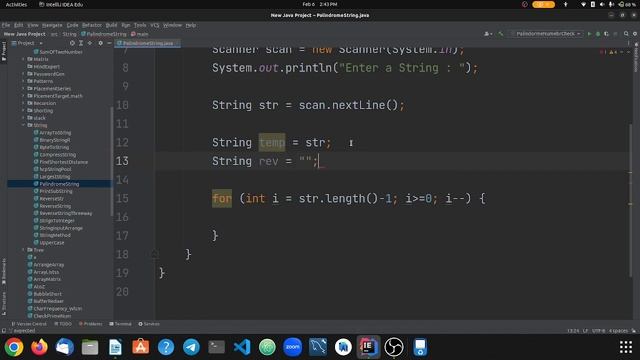Open Version Control tool window
Viewport: 640px width, 360px height.
point(29,324)
